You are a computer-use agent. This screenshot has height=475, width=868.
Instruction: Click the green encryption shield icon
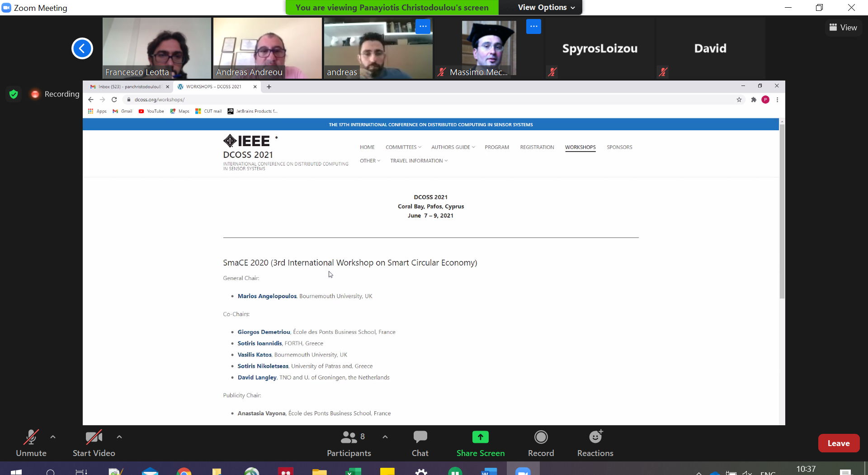[14, 94]
